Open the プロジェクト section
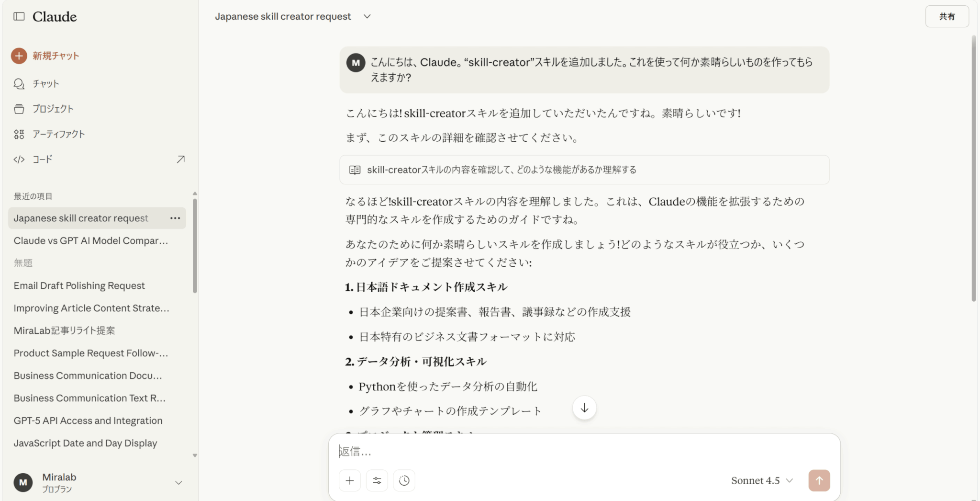The height and width of the screenshot is (501, 980). pos(53,109)
